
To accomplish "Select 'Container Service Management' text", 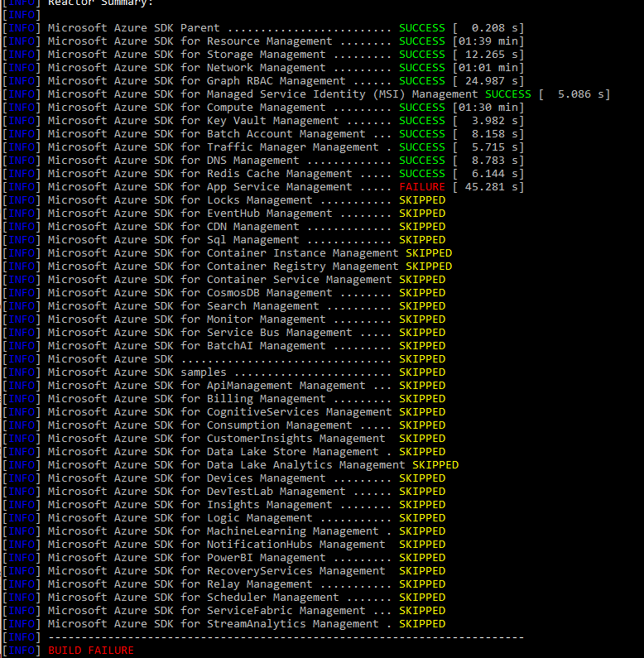I will point(299,280).
